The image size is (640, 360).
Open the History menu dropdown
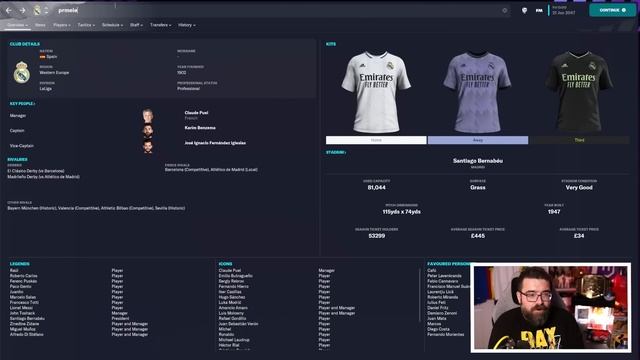[187, 25]
